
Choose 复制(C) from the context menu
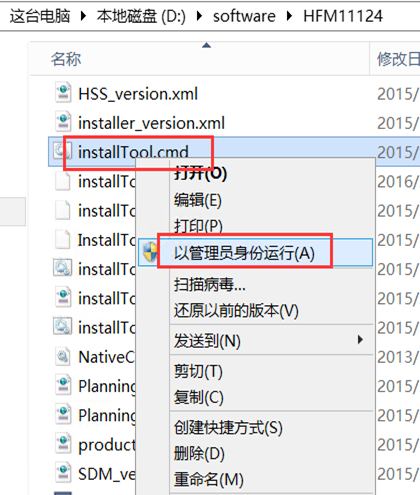coord(198,397)
